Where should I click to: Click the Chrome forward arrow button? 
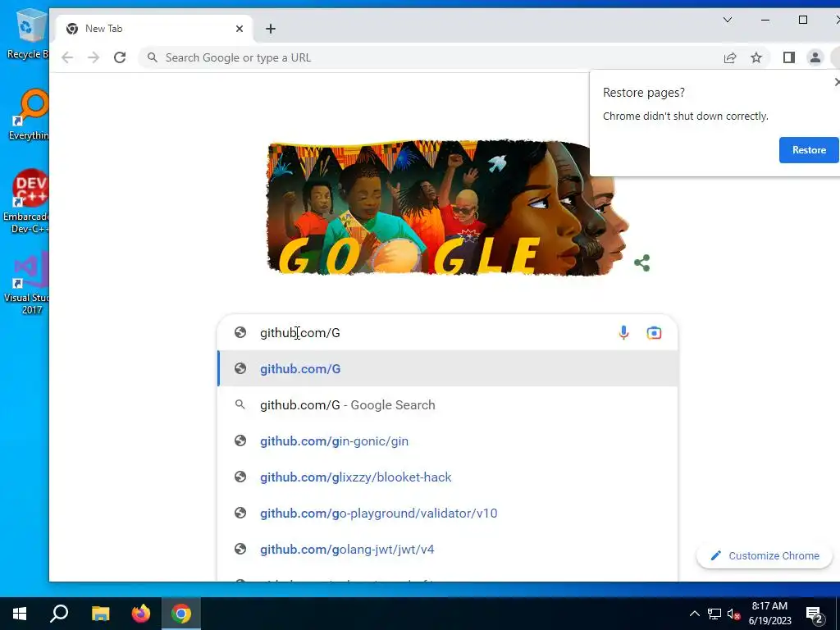coord(94,57)
